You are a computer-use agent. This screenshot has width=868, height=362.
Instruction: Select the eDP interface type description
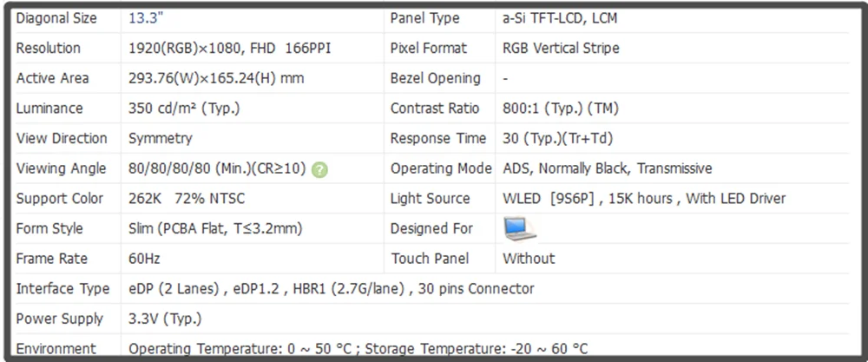point(331,288)
